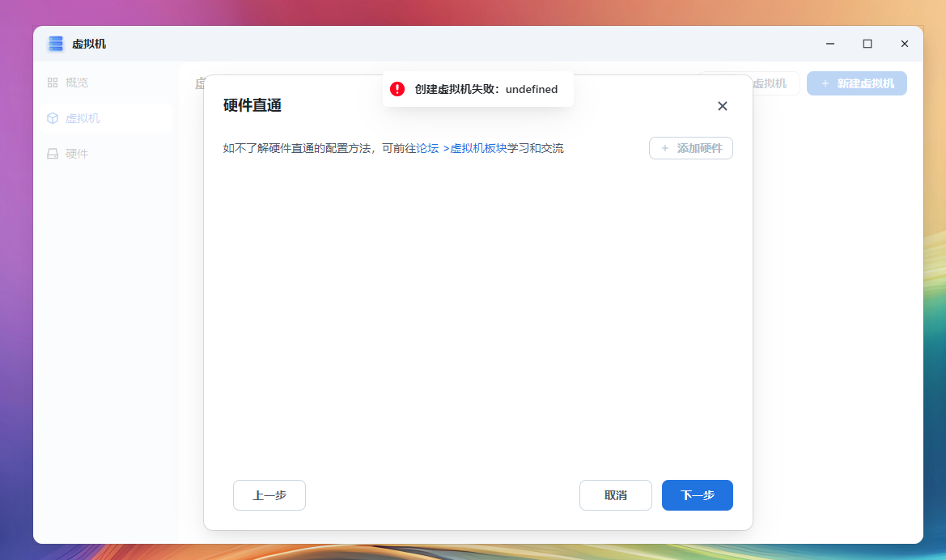Click the red error icon in the notification

[397, 89]
